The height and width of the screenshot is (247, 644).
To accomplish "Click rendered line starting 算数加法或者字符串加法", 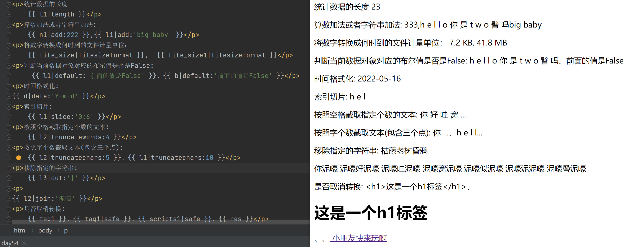I will [428, 25].
